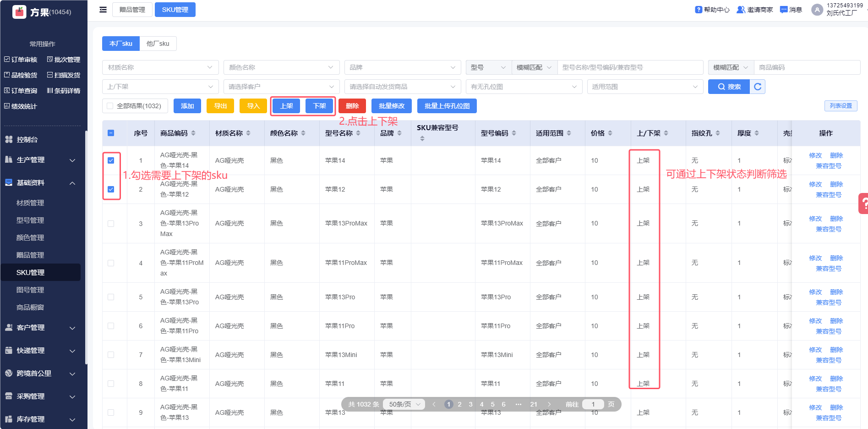Click the invite merchant icon
Image resolution: width=868 pixels, height=429 pixels.
pyautogui.click(x=740, y=10)
